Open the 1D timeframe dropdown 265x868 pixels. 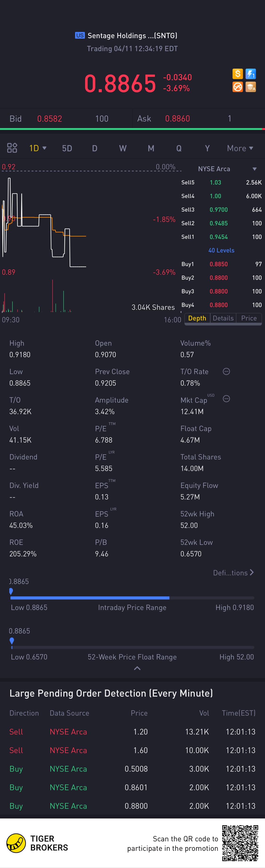(x=37, y=148)
